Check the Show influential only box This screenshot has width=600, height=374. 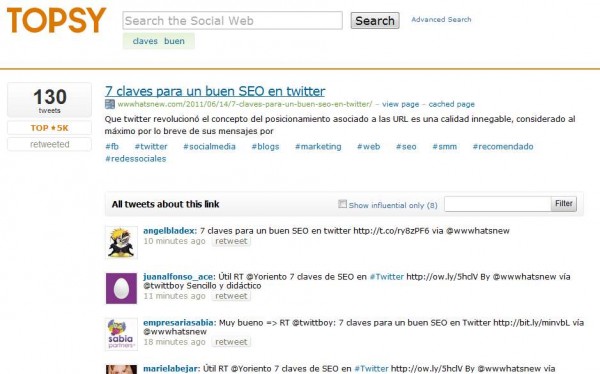(342, 204)
